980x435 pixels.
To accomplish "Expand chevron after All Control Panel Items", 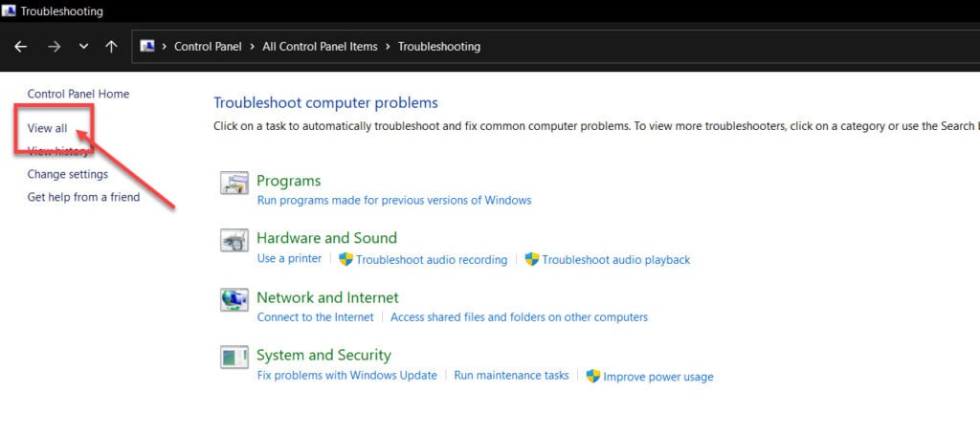I will pos(389,47).
